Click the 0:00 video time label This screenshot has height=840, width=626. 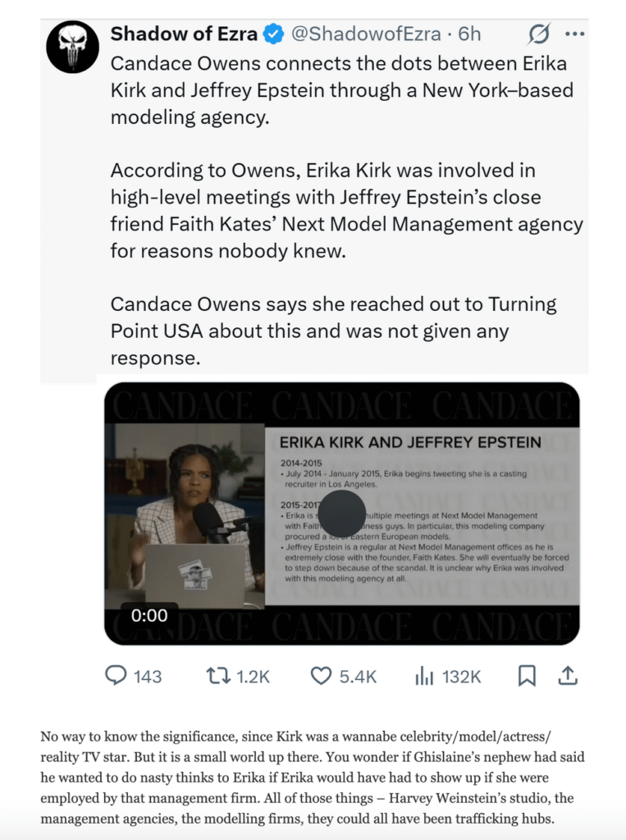click(x=149, y=615)
